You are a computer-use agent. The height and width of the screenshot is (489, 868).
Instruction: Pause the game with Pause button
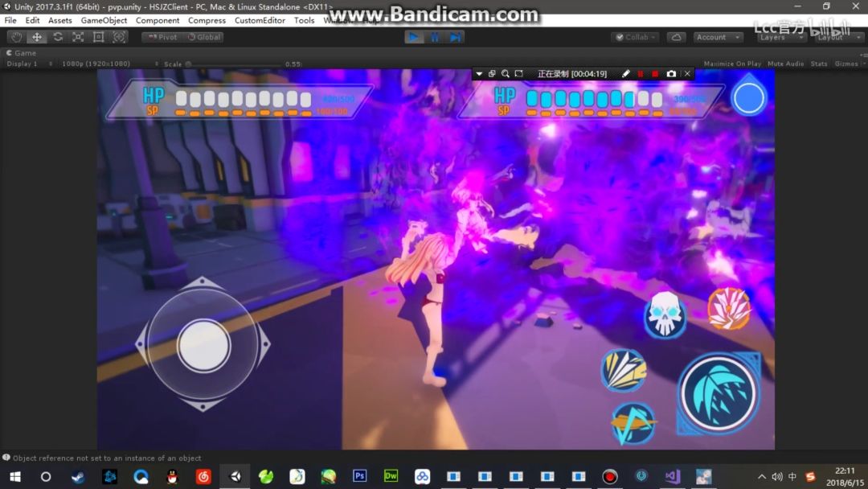pyautogui.click(x=435, y=37)
